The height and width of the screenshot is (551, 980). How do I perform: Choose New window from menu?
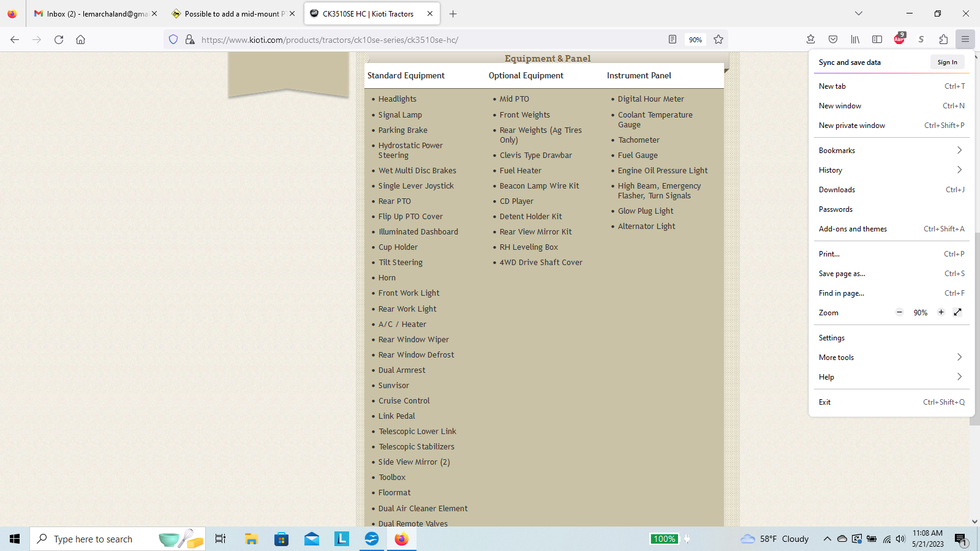[x=892, y=106]
